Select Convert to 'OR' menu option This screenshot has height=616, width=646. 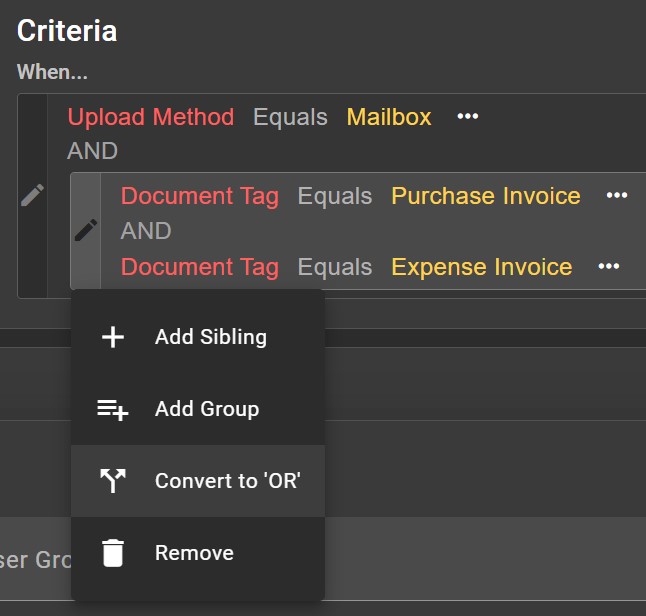(227, 481)
